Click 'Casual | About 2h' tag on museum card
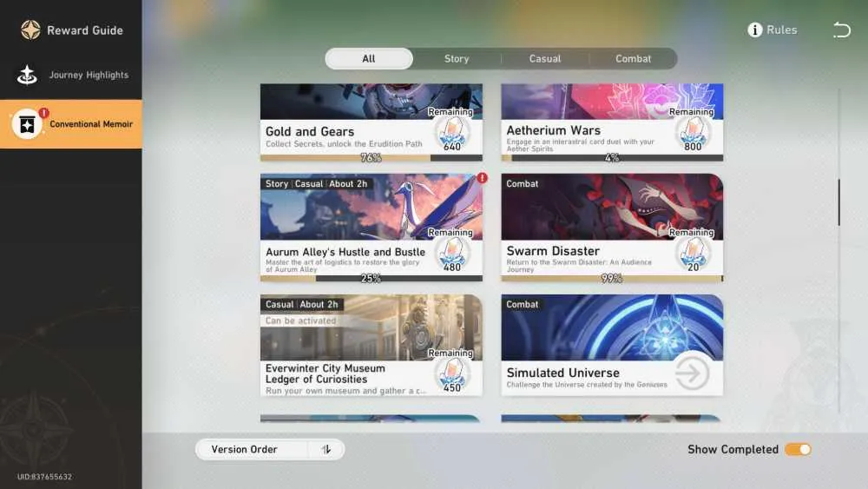The width and height of the screenshot is (868, 489). click(x=302, y=305)
